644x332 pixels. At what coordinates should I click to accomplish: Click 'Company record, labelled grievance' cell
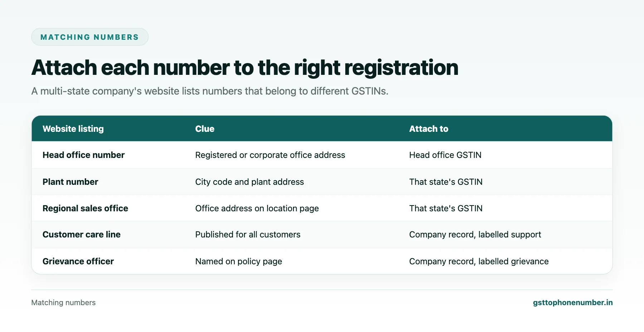click(479, 261)
